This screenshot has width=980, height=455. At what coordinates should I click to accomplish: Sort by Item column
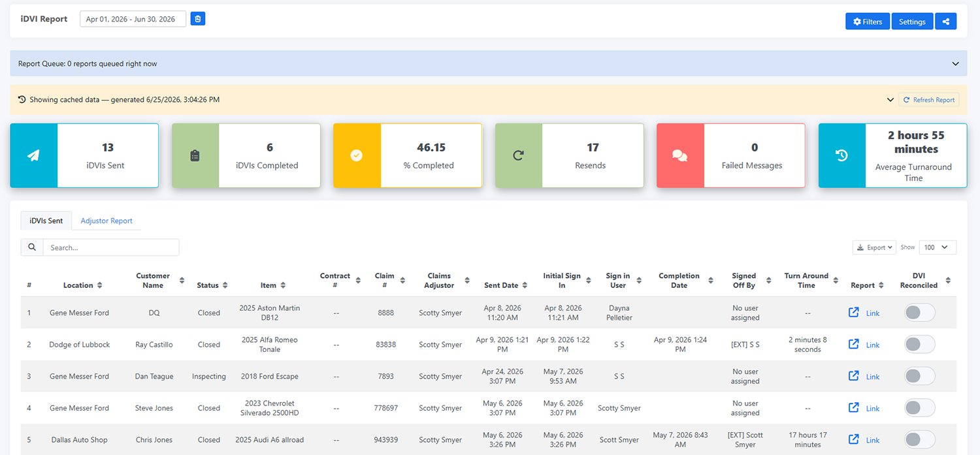click(283, 285)
